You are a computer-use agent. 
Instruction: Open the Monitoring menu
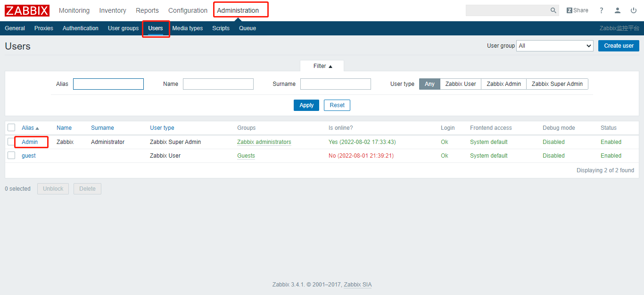(74, 10)
